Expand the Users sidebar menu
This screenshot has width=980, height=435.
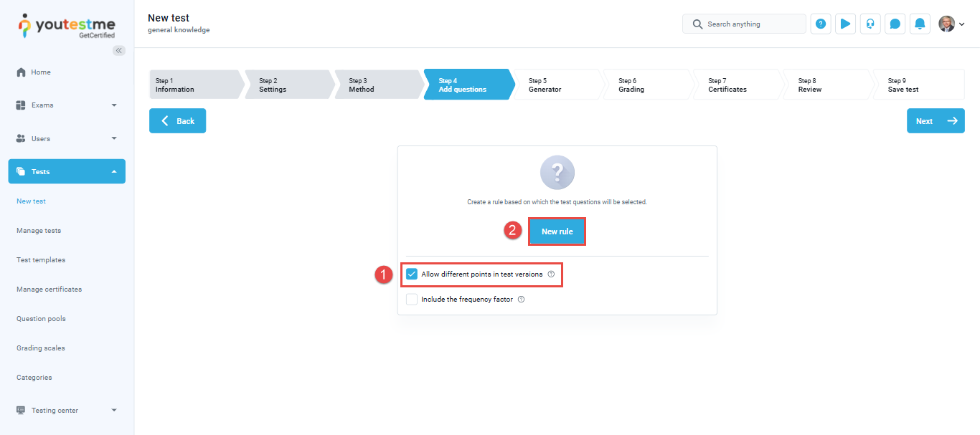point(67,138)
